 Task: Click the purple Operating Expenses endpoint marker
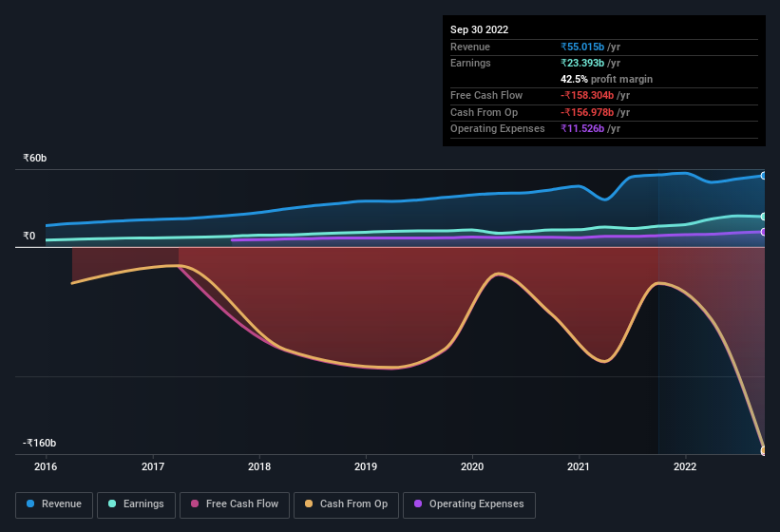point(763,232)
